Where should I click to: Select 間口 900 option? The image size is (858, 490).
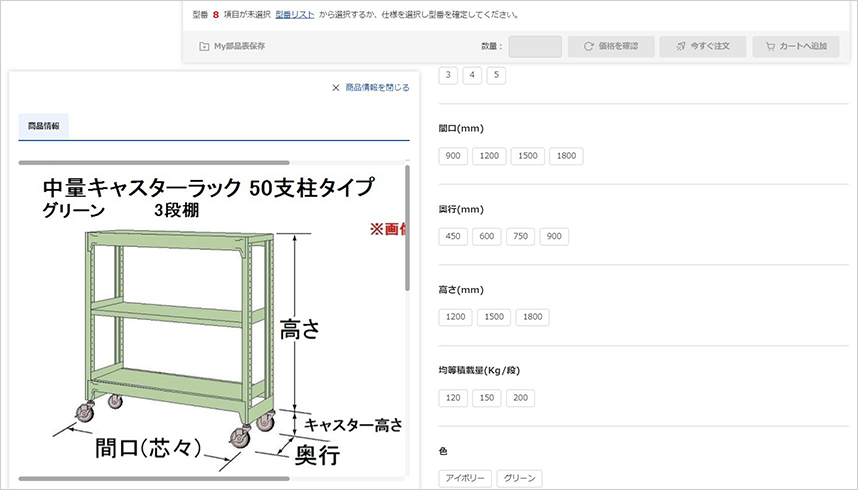click(454, 156)
